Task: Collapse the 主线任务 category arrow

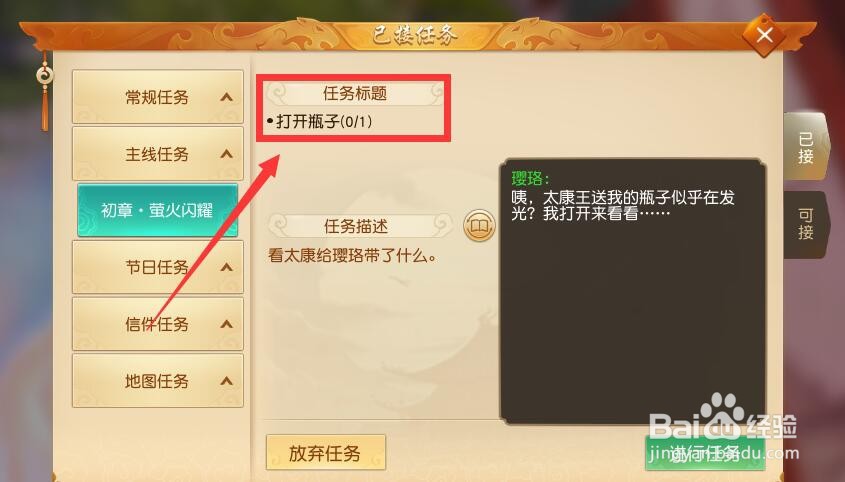Action: click(x=226, y=154)
